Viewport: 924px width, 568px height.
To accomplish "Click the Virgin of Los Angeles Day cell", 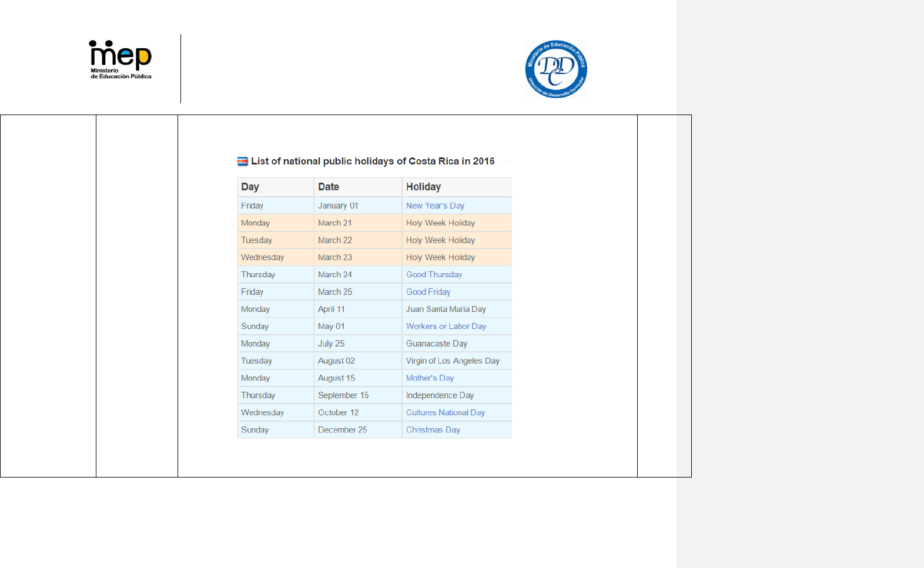I will (x=453, y=361).
